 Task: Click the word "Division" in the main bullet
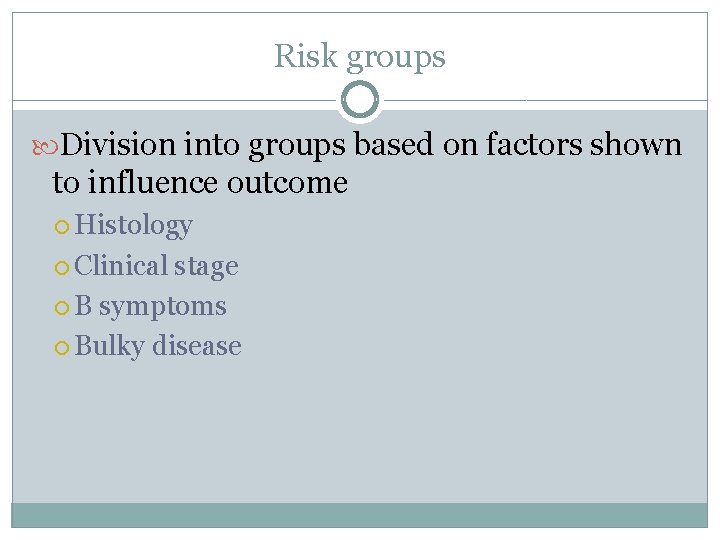pos(118,146)
